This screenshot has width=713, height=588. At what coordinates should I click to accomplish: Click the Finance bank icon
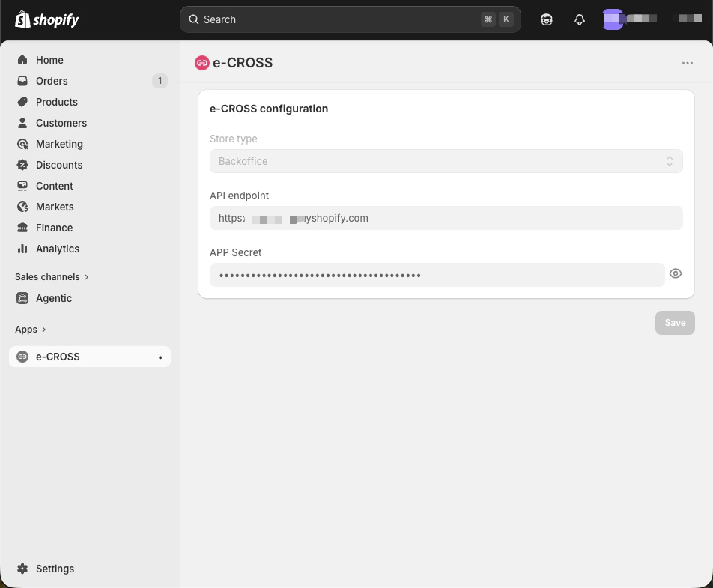(22, 228)
